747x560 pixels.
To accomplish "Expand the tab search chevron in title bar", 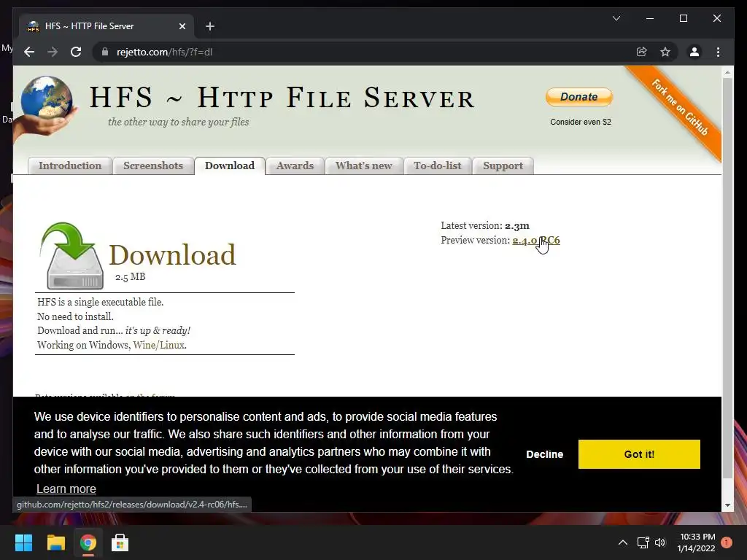I will [x=616, y=18].
